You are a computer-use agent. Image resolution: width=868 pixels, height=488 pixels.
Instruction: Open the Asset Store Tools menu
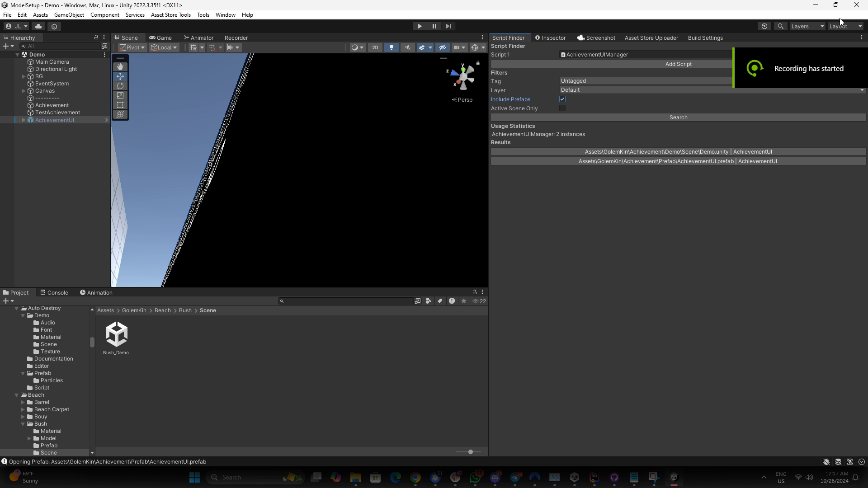(170, 14)
